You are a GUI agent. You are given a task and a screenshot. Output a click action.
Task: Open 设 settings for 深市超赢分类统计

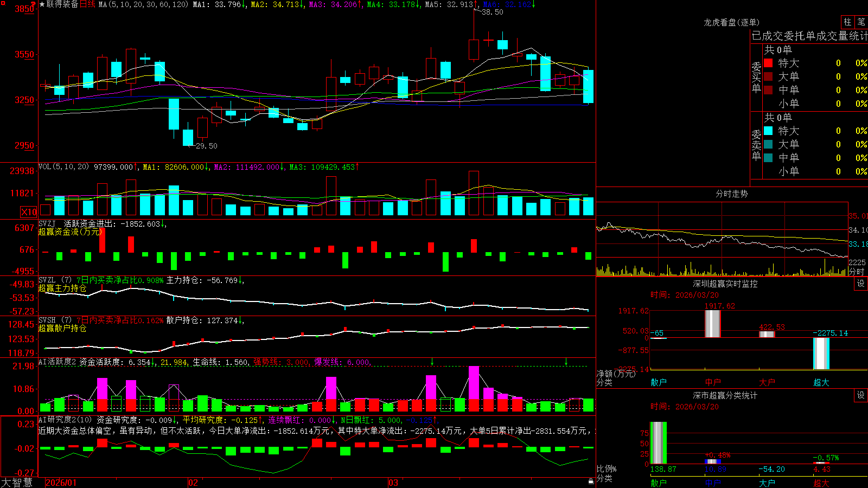coord(861,395)
